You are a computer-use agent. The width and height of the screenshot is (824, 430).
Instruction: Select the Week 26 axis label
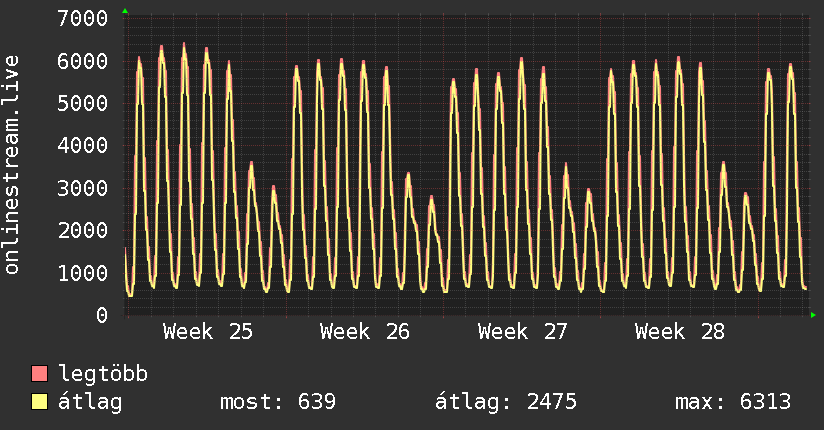tap(365, 332)
